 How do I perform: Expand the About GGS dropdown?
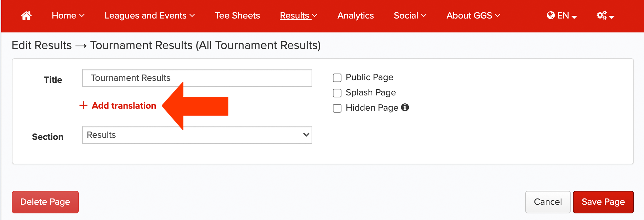(473, 15)
